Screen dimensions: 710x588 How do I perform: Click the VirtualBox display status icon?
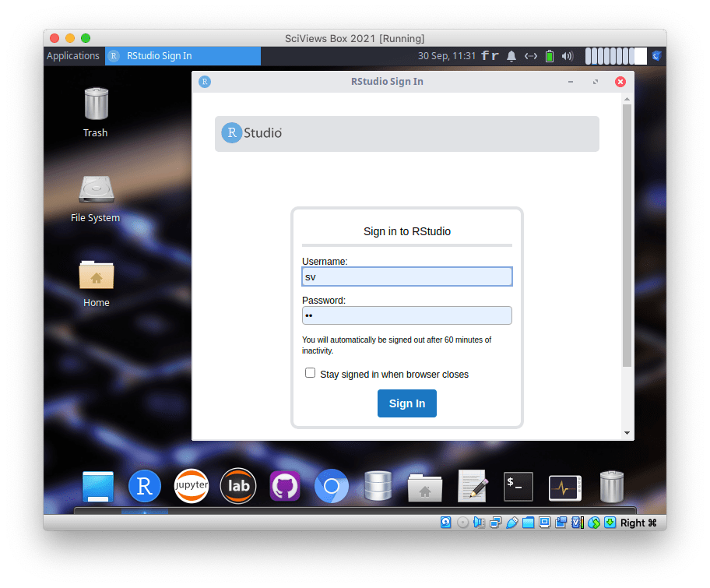coord(544,523)
